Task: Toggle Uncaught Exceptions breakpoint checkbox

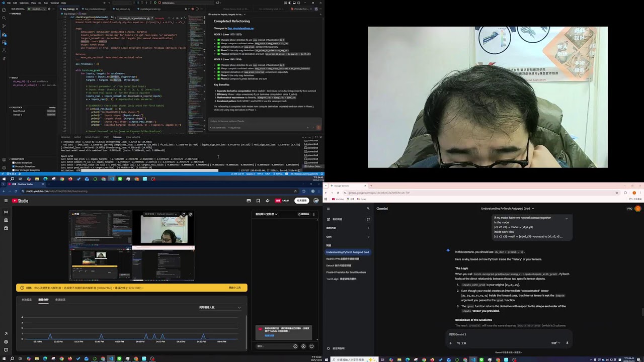Action: click(13, 166)
